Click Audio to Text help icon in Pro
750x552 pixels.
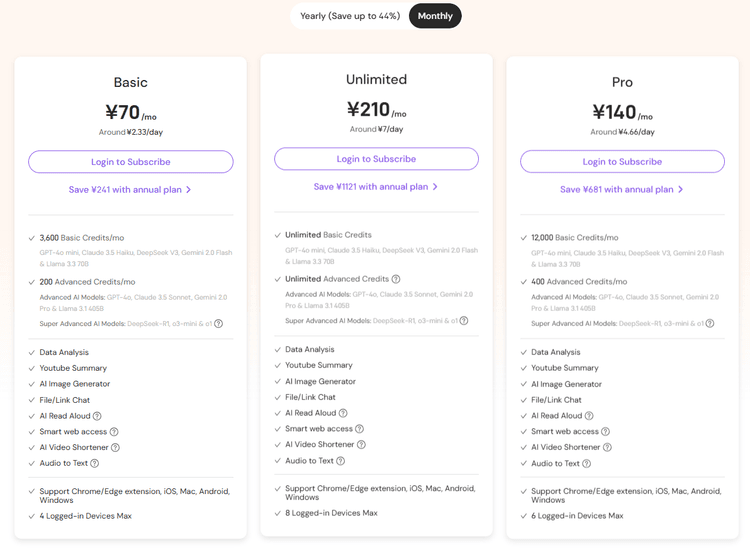(x=587, y=464)
